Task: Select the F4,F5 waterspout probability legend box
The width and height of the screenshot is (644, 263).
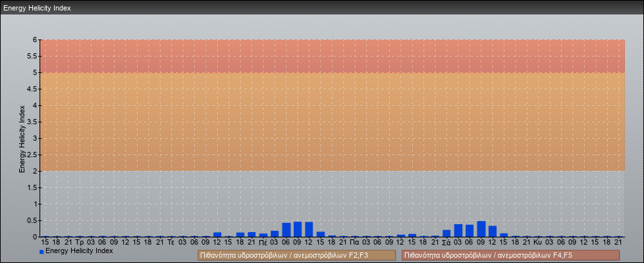Action: [510, 255]
